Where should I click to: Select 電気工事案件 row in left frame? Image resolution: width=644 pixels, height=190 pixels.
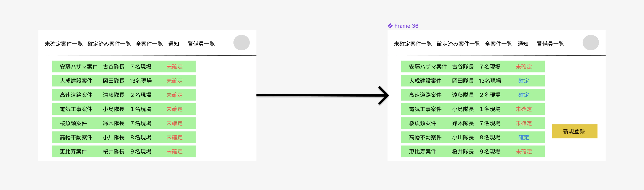point(124,109)
